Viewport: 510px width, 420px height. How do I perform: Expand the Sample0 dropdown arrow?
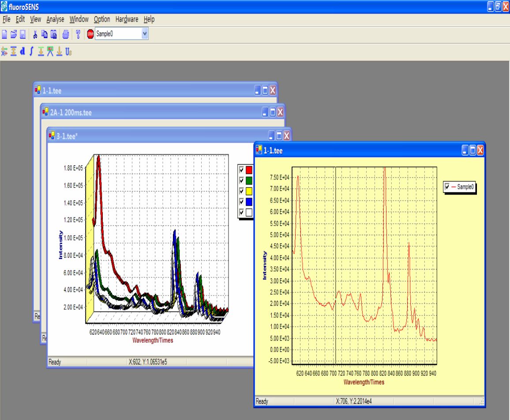(x=145, y=34)
